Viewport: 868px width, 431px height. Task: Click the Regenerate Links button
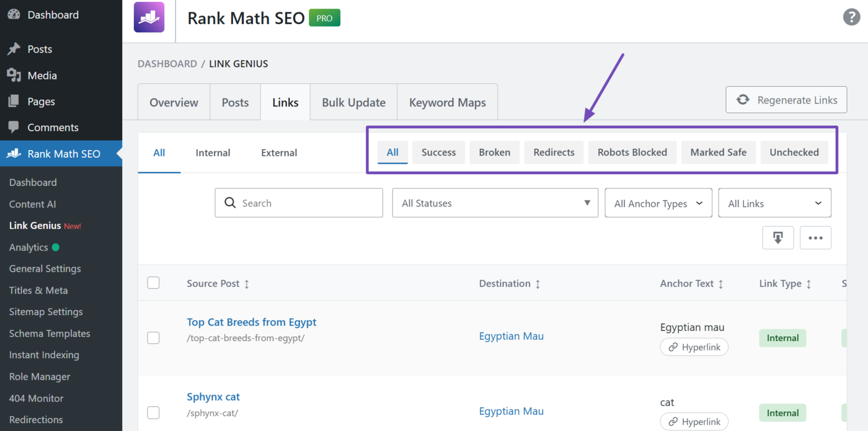pos(786,99)
